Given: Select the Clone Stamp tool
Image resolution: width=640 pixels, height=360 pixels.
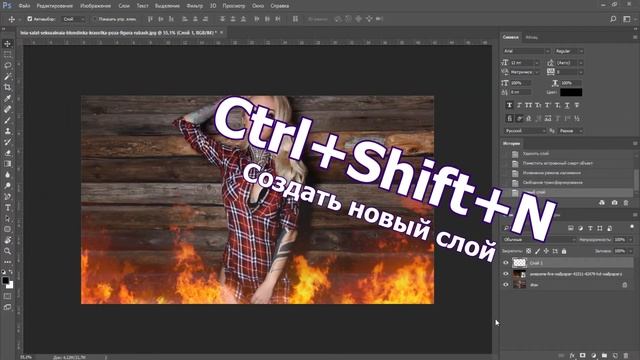Looking at the screenshot, I should point(7,131).
